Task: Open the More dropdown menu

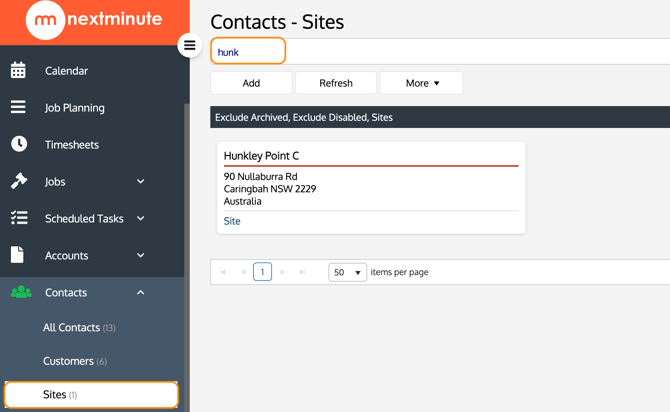Action: [x=421, y=83]
